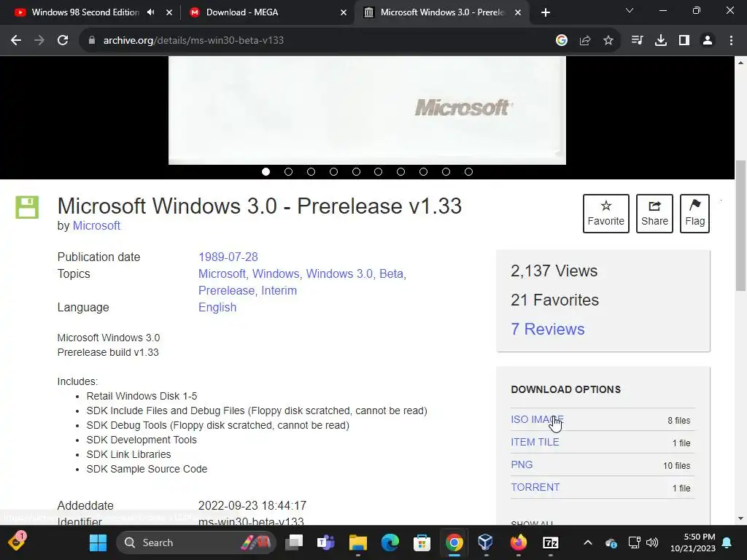Click the Favorite button

(x=606, y=214)
